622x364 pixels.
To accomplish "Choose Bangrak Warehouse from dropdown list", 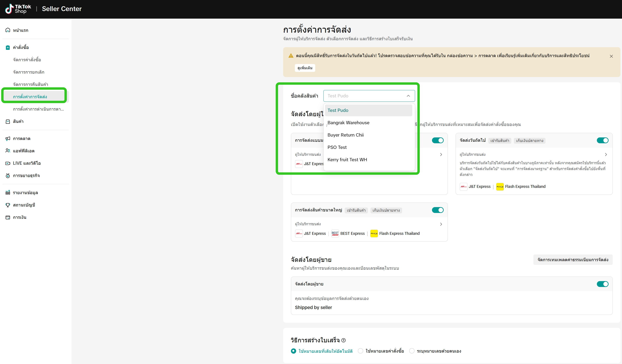I will [x=348, y=122].
